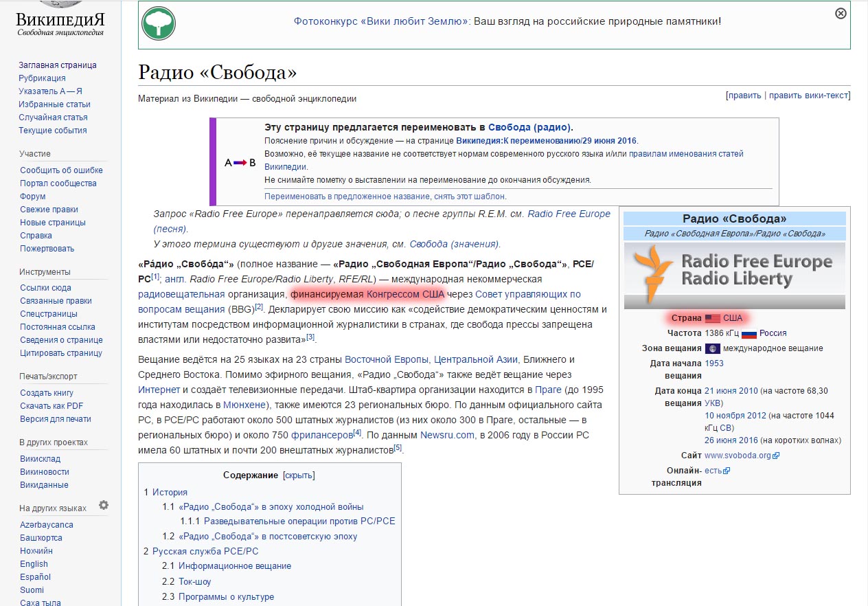Screen dimensions: 868x606
Task: Click Сообщить об ошибке
Action: [61, 170]
